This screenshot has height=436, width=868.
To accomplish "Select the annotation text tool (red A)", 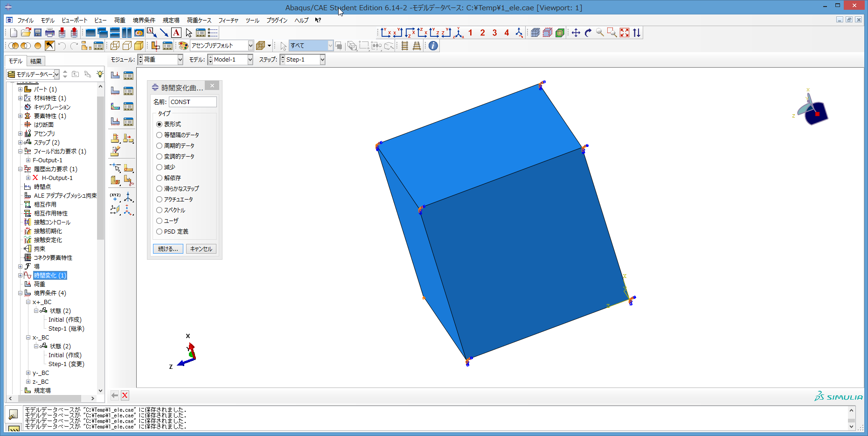I will tap(176, 33).
